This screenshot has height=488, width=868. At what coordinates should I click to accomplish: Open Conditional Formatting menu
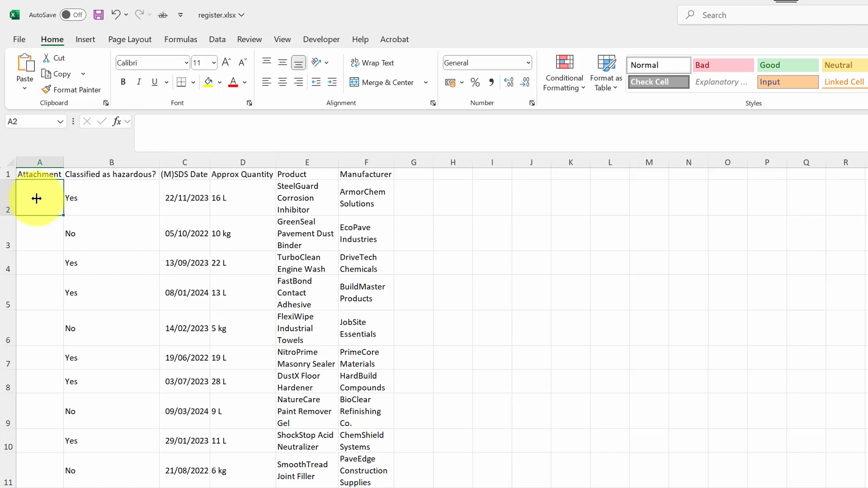pyautogui.click(x=564, y=73)
